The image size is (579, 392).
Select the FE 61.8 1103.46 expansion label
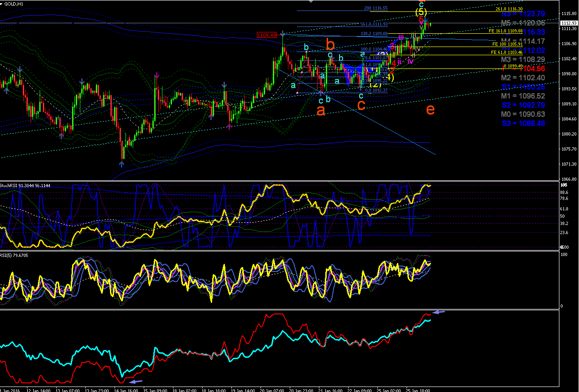506,52
